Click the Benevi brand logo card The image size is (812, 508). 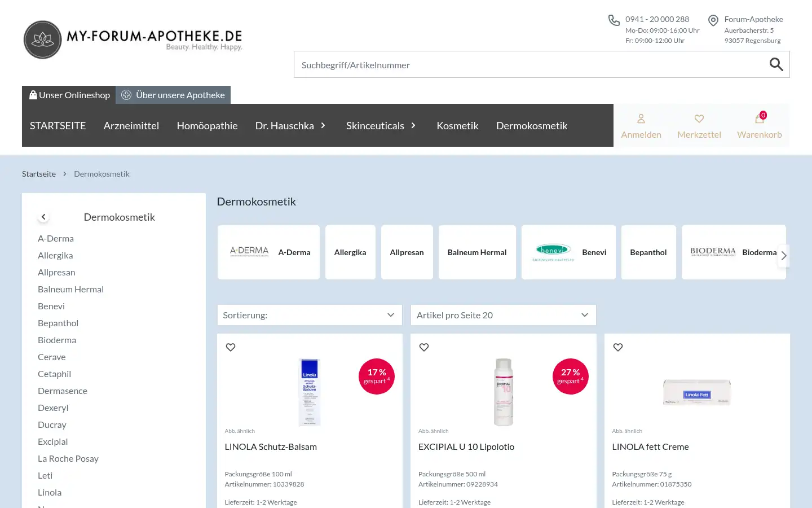(x=568, y=252)
